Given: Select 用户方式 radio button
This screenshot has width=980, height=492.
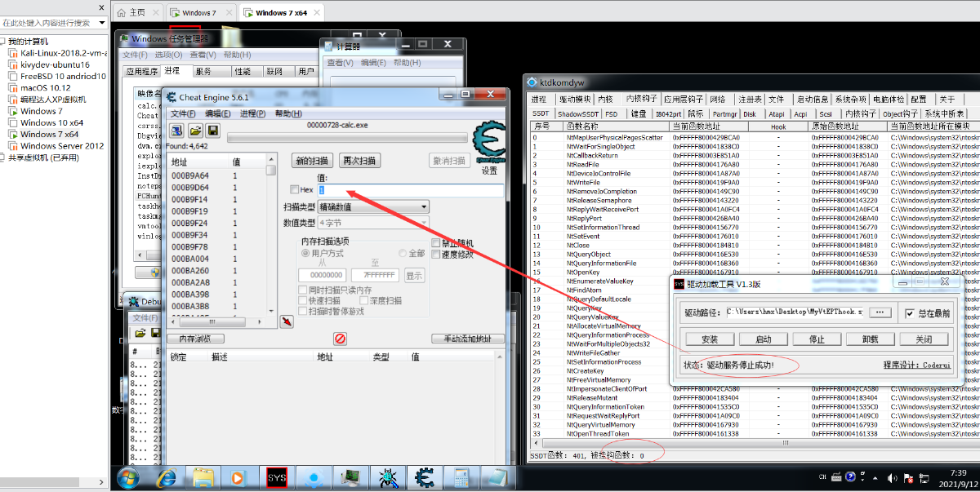Looking at the screenshot, I should [305, 254].
